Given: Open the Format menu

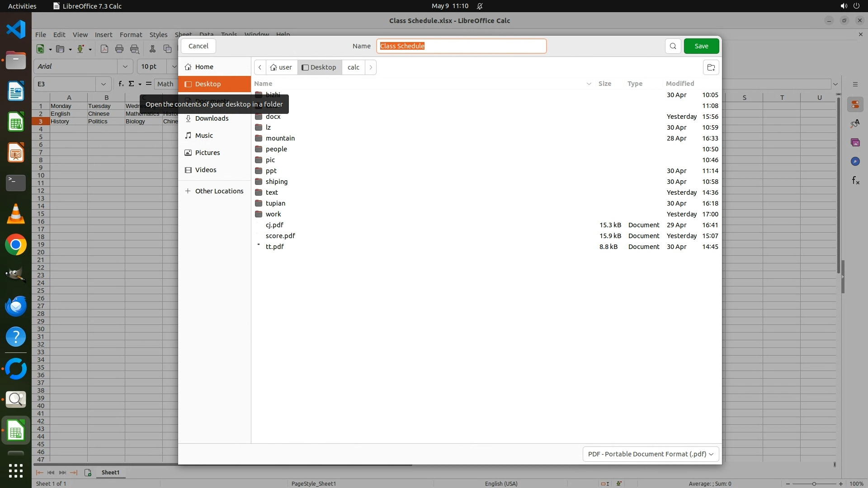Looking at the screenshot, I should coord(131,35).
